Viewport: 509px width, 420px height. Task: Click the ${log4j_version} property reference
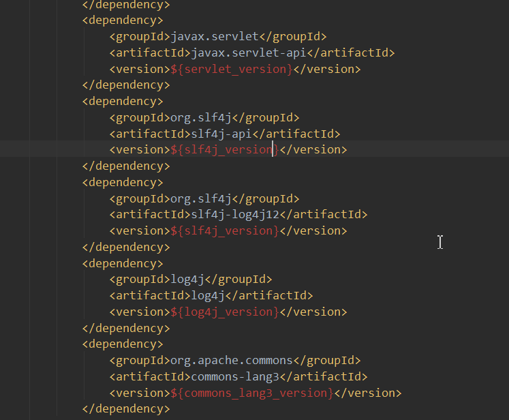[225, 312]
